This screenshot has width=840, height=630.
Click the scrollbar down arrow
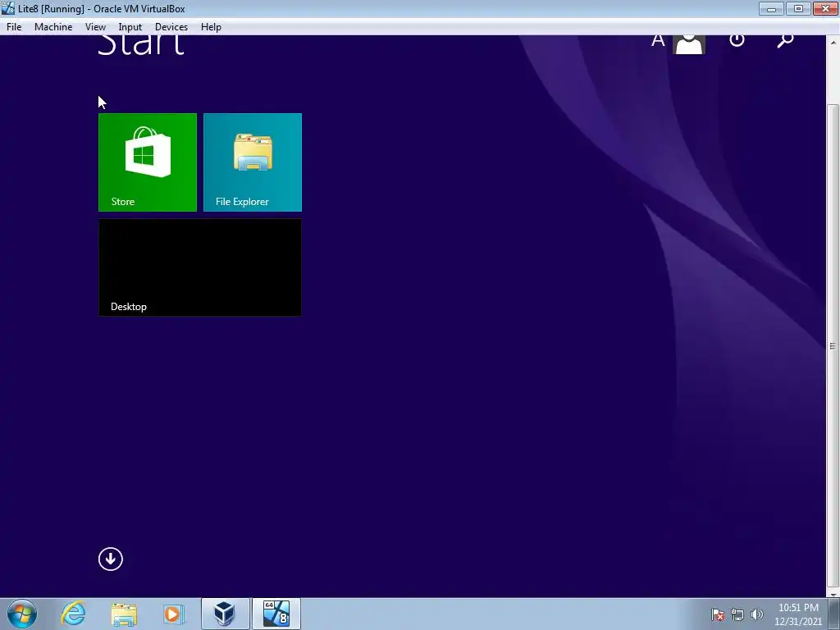click(833, 594)
